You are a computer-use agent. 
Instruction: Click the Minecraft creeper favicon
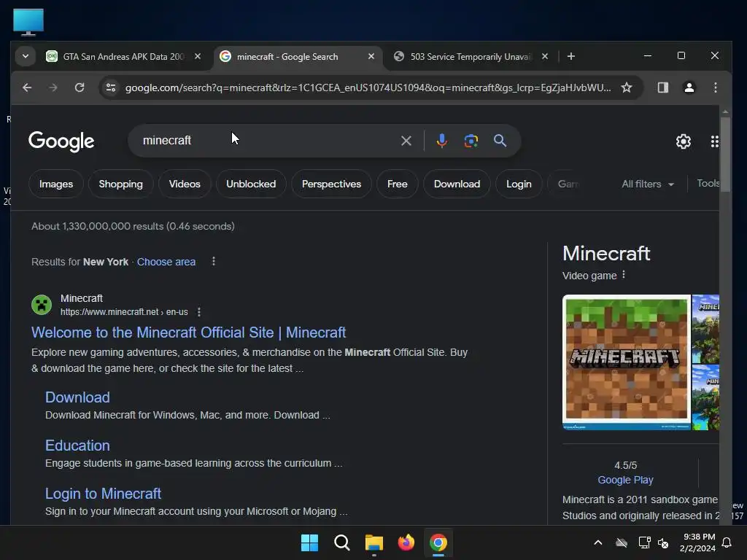click(x=42, y=305)
